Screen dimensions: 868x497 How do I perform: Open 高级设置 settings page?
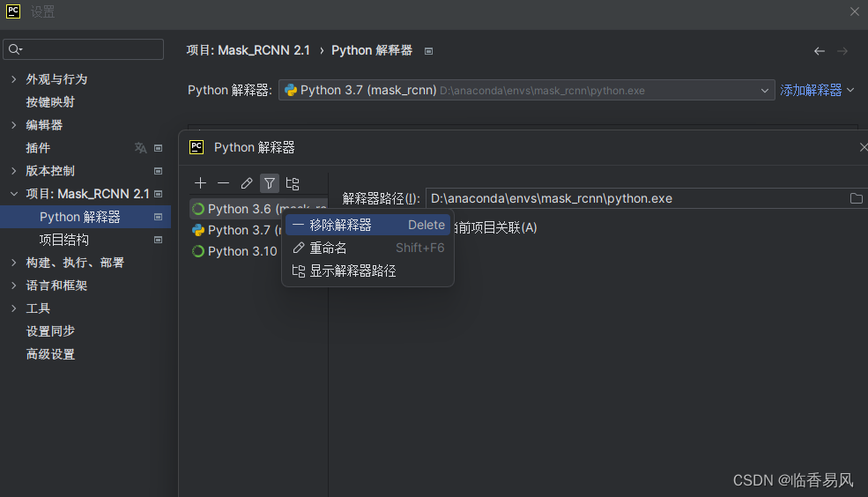pos(50,354)
